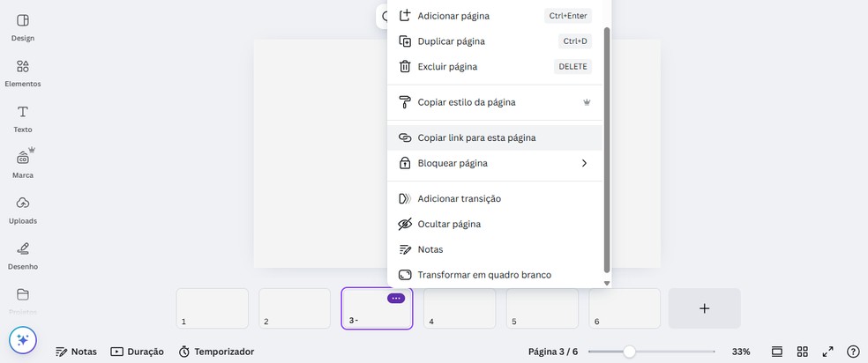
Task: Expand the Bloquear página submenu
Action: 583,163
